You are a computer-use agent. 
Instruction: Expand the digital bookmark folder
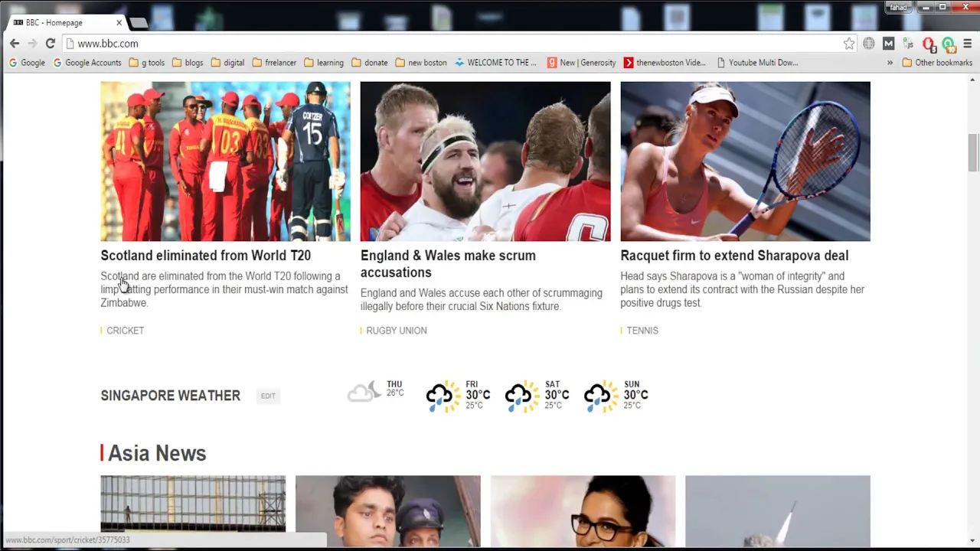[x=227, y=63]
